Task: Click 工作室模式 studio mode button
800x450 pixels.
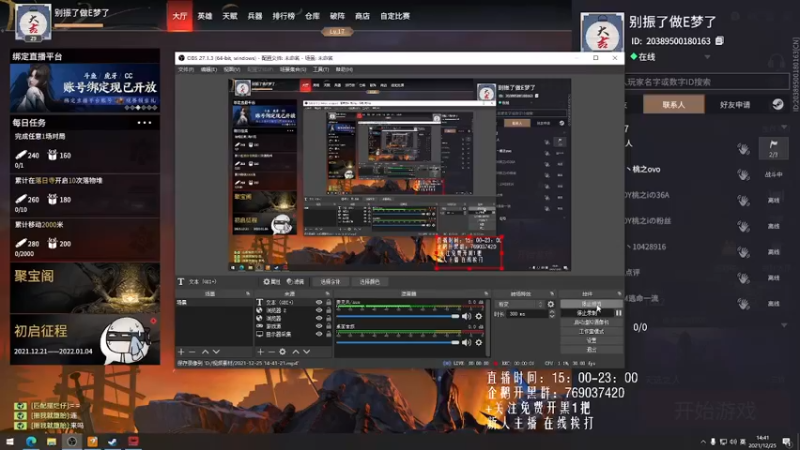Action: coord(591,331)
